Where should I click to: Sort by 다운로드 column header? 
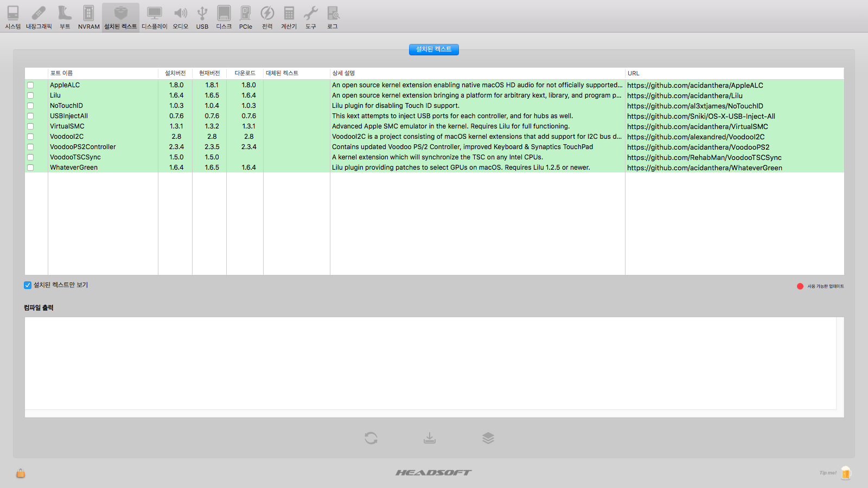coord(245,73)
